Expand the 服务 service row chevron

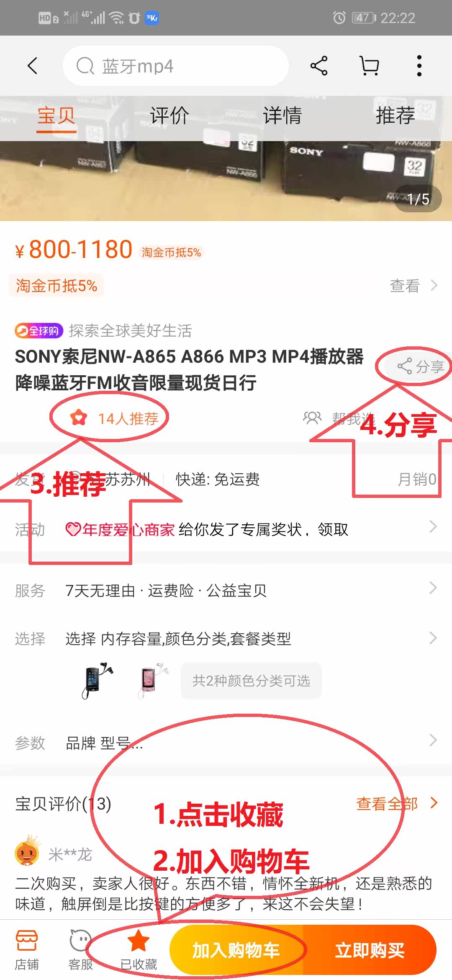pyautogui.click(x=434, y=588)
